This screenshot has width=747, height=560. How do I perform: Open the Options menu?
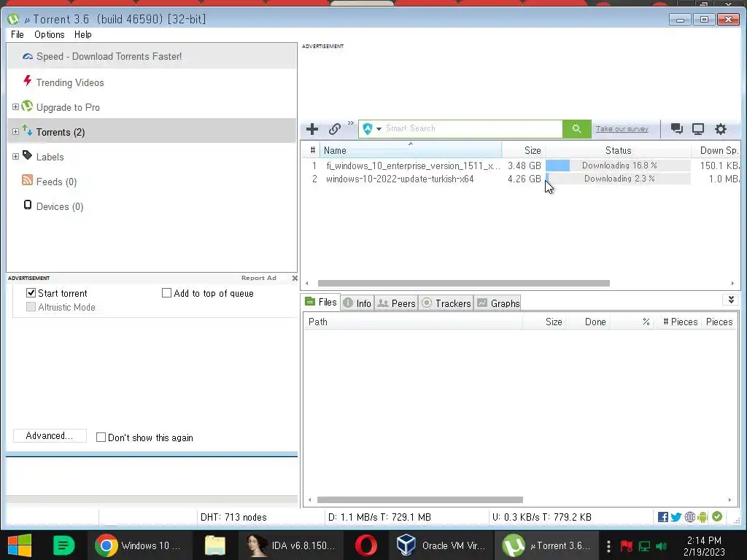49,35
